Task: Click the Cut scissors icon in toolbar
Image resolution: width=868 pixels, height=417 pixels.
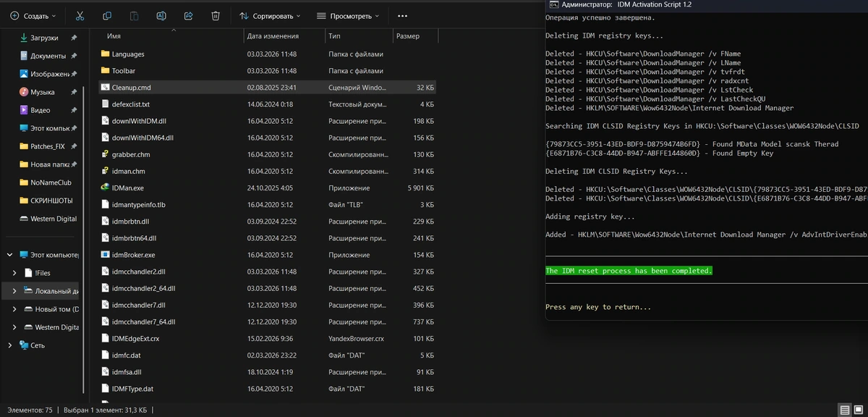Action: tap(80, 15)
